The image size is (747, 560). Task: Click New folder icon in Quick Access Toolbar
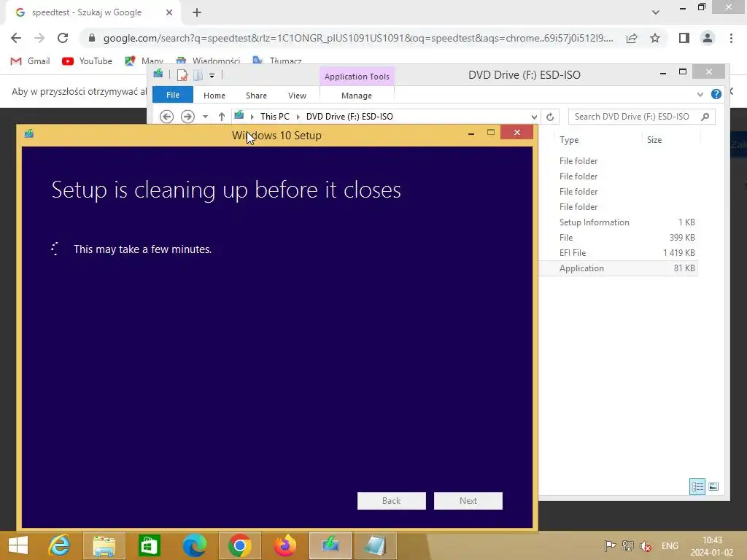coord(198,75)
